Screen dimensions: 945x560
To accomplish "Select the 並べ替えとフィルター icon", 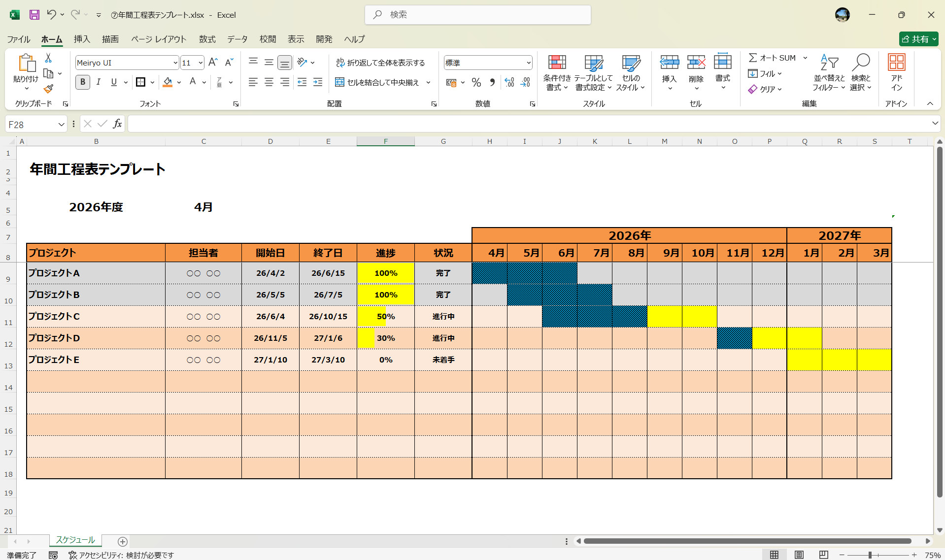I will (x=829, y=72).
